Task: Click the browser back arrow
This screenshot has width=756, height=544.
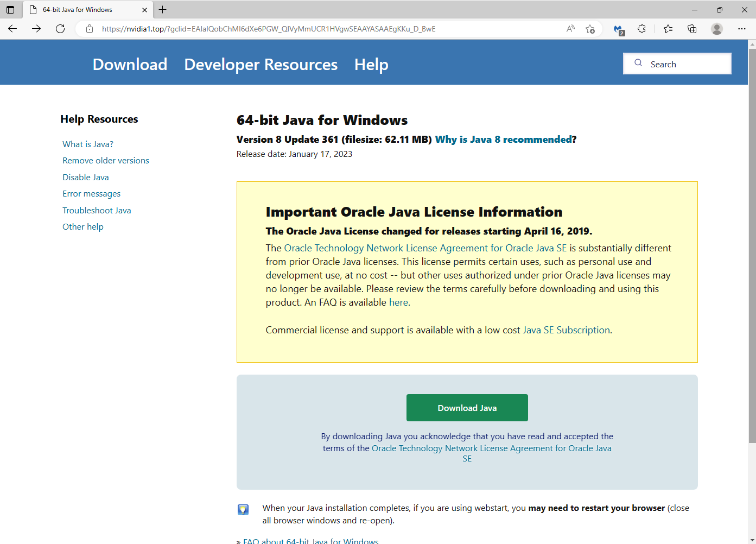Action: click(12, 29)
